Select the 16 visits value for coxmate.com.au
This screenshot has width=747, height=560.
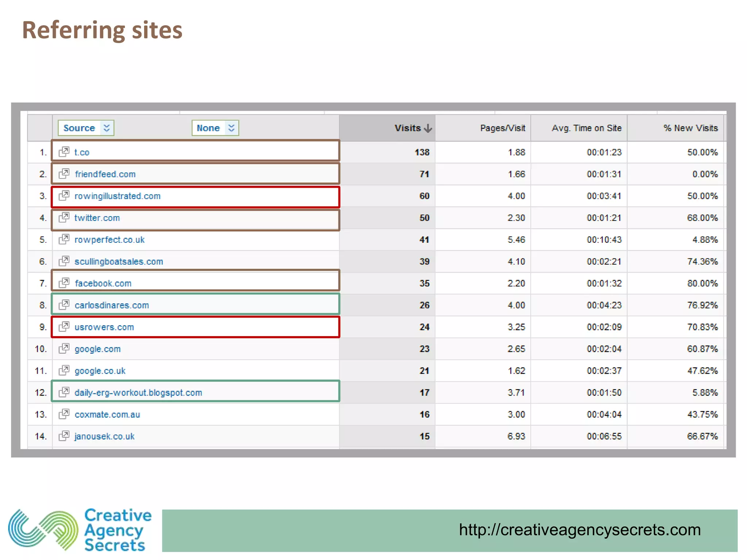[x=424, y=415]
